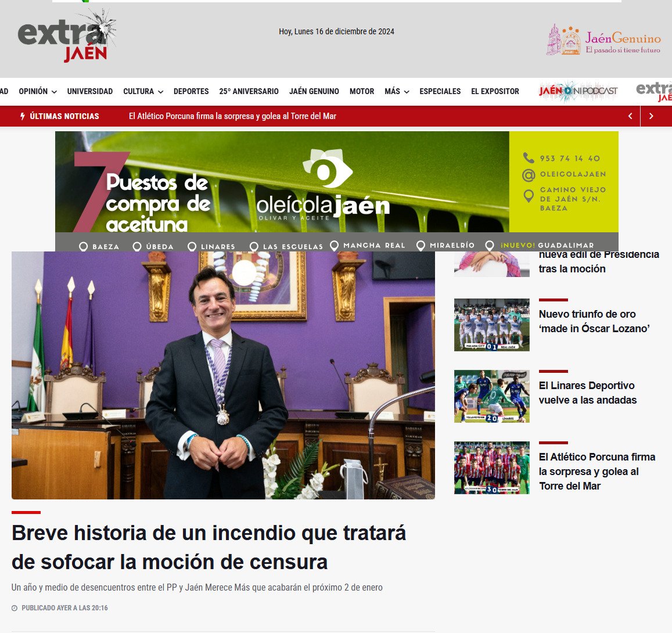672x633 pixels.
Task: Click the main photo of man in council chamber
Action: (223, 375)
